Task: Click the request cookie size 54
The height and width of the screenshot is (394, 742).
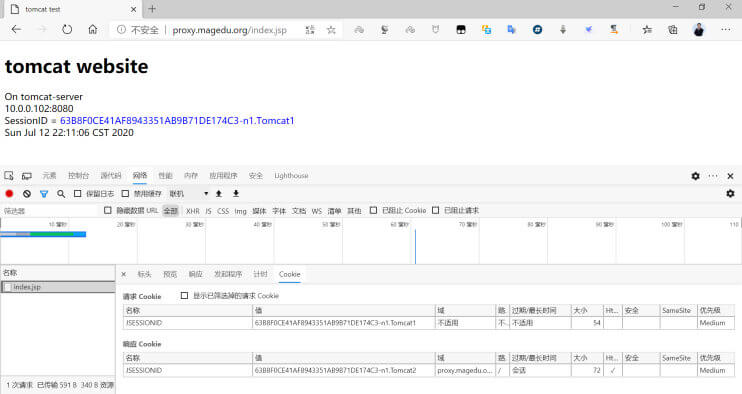Action: 597,323
